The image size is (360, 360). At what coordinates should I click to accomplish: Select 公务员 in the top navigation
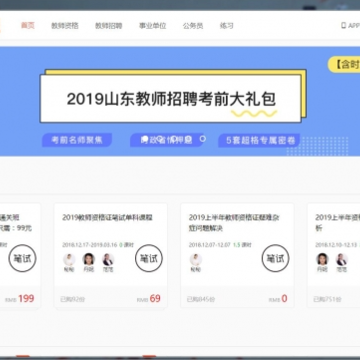pyautogui.click(x=193, y=26)
